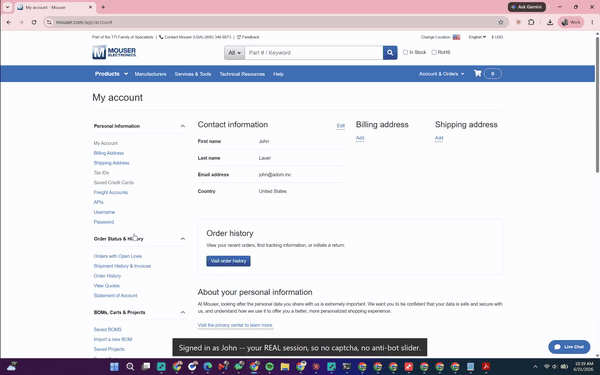The width and height of the screenshot is (600, 375).
Task: Open the Work profile avatar
Action: [571, 22]
